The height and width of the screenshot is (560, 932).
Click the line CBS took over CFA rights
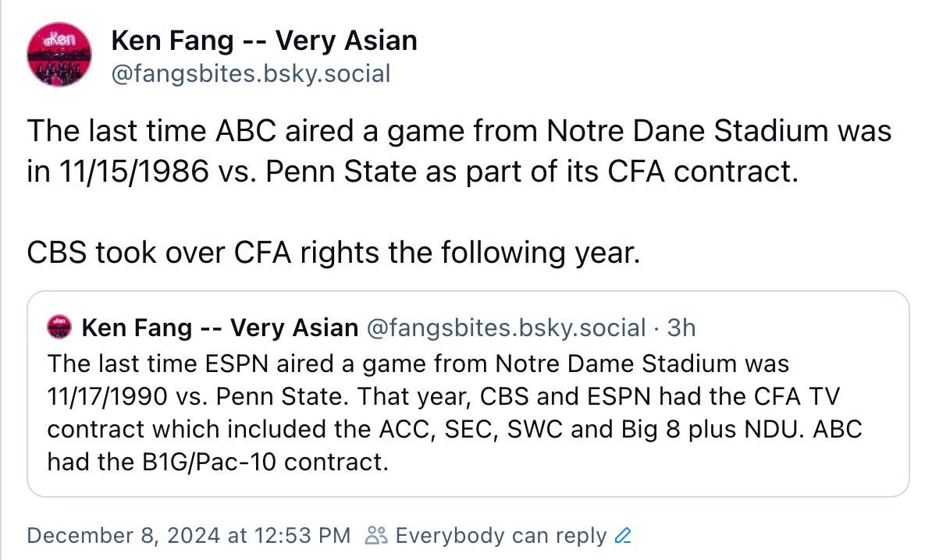[x=333, y=253]
